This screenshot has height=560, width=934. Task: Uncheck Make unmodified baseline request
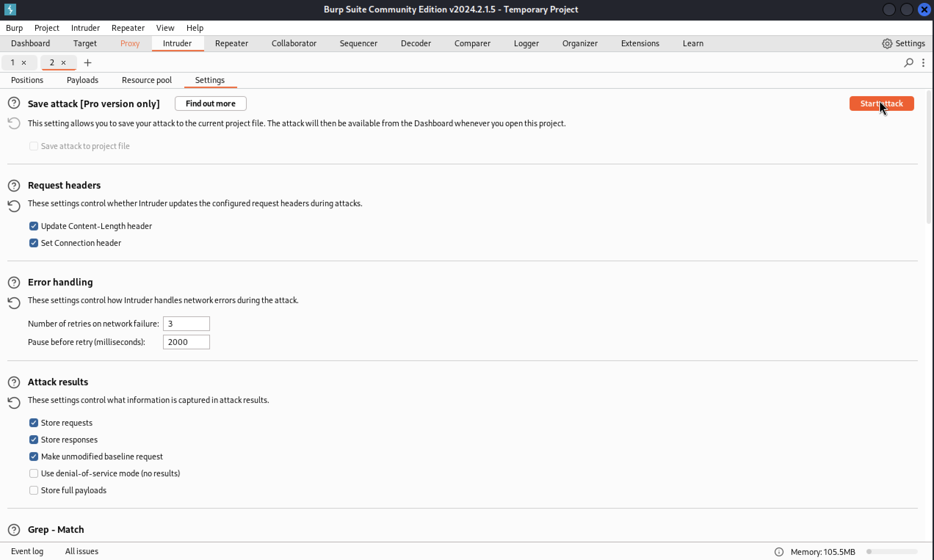pos(34,457)
